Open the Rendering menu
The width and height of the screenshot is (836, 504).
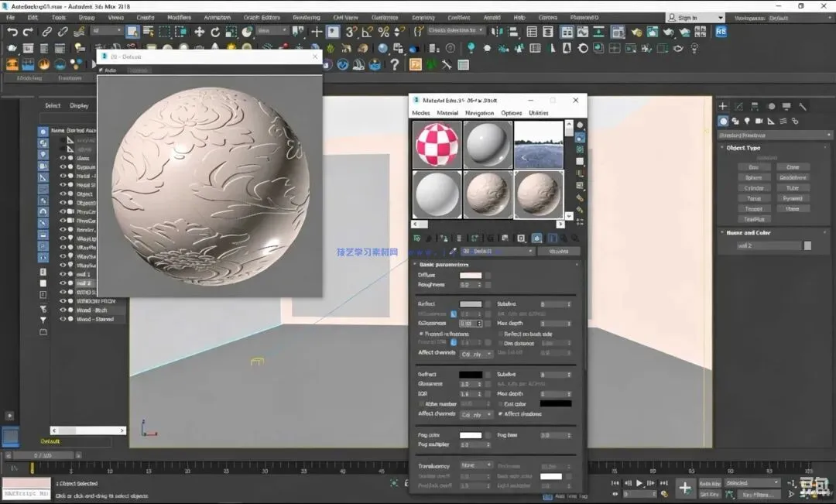click(306, 18)
